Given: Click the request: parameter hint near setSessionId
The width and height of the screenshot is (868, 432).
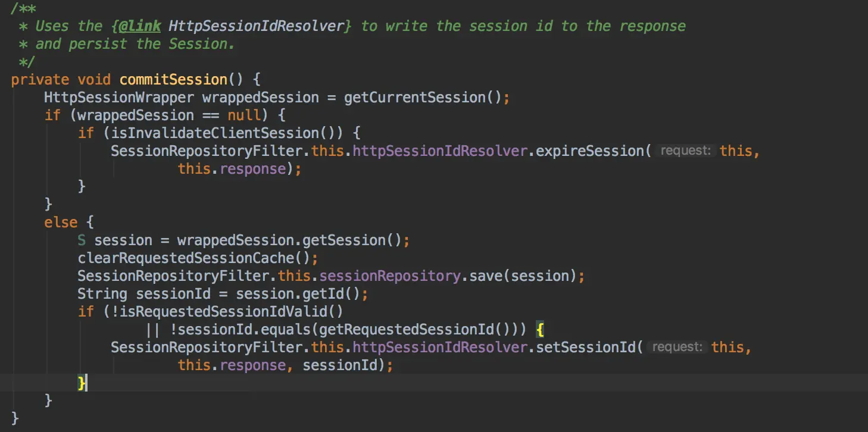Looking at the screenshot, I should 677,347.
